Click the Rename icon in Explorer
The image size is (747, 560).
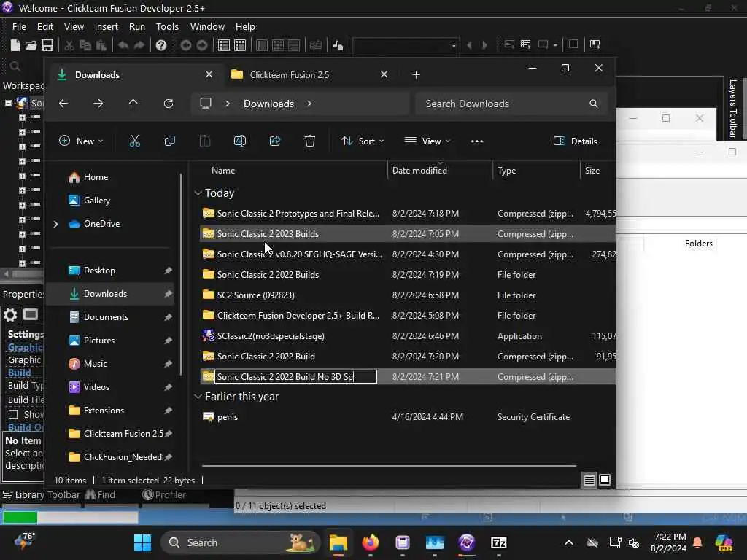tap(239, 141)
